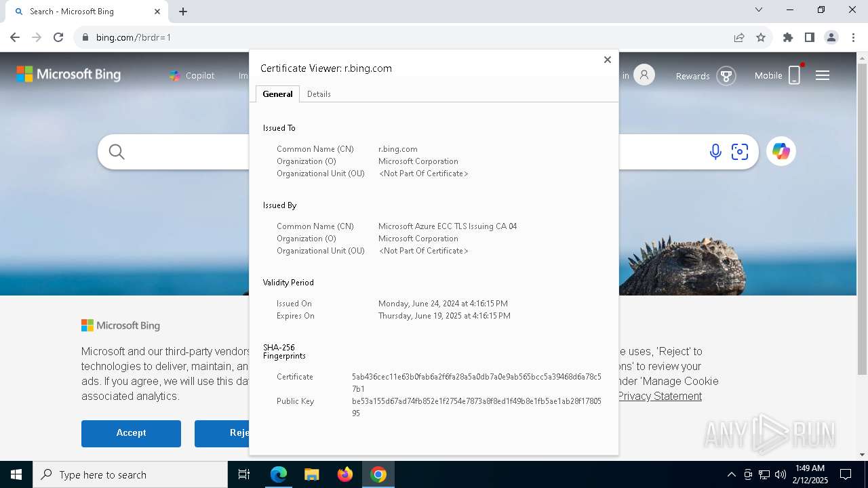Accept the cookie consent
This screenshot has width=868, height=488.
131,433
